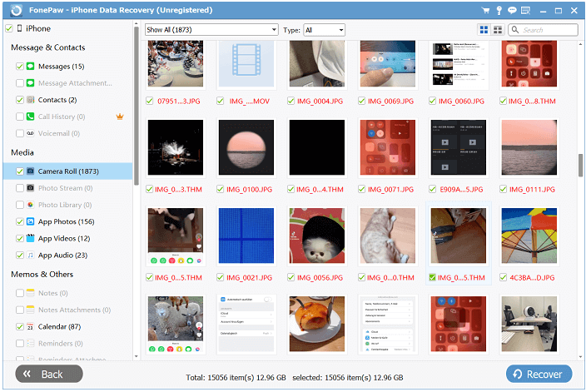The width and height of the screenshot is (586, 392).
Task: Open the IMG_0056.JPG cat thumbnail
Action: pos(317,236)
